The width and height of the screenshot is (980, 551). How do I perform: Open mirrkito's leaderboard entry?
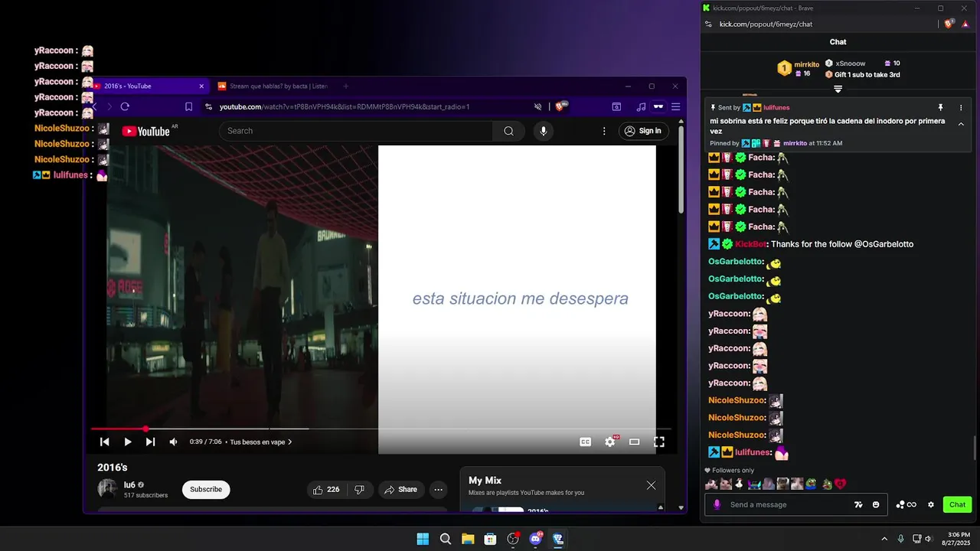pyautogui.click(x=799, y=69)
